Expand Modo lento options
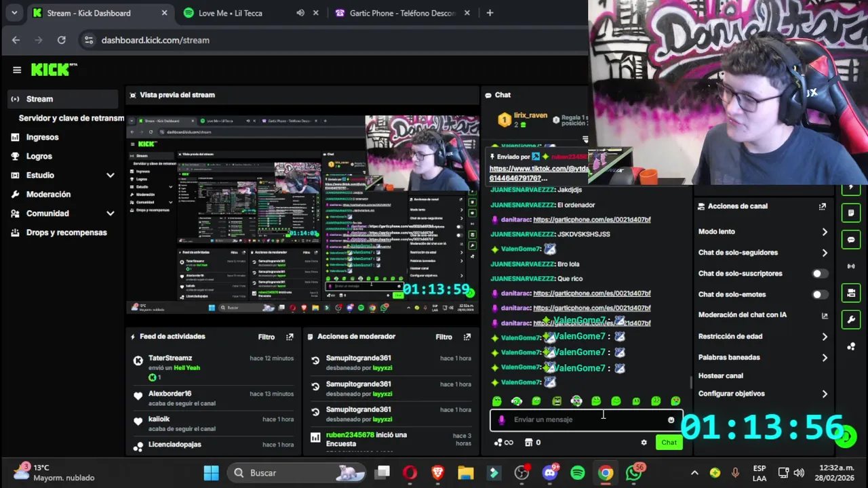 point(825,232)
